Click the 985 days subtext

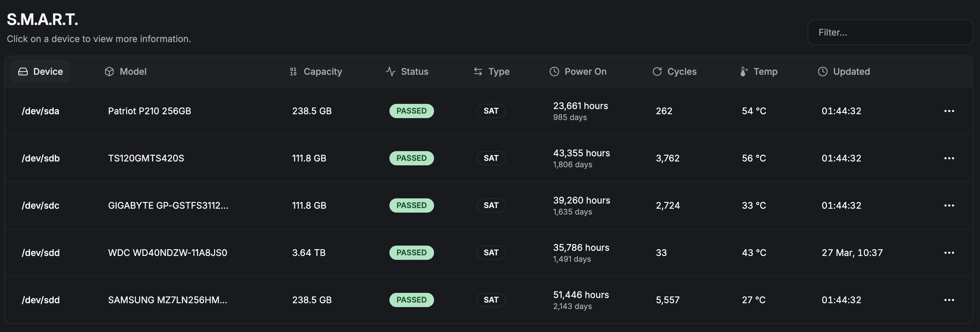(570, 117)
